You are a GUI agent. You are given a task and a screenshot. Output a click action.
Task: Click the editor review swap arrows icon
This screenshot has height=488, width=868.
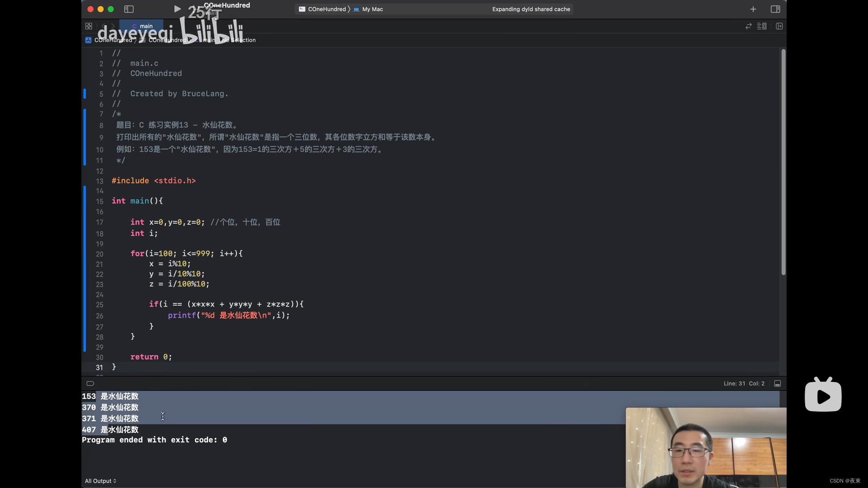pyautogui.click(x=749, y=26)
